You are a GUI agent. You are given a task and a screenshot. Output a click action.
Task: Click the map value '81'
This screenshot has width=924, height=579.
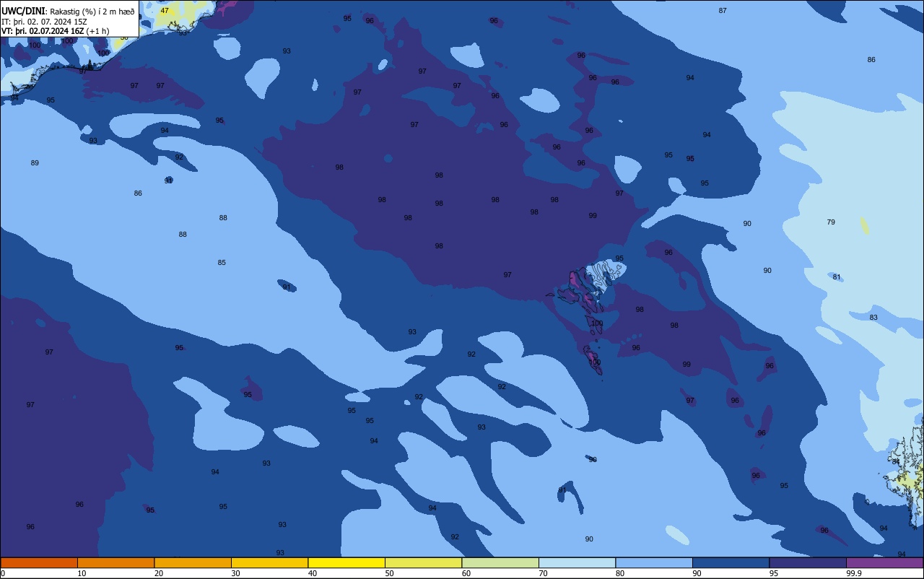[x=837, y=277]
